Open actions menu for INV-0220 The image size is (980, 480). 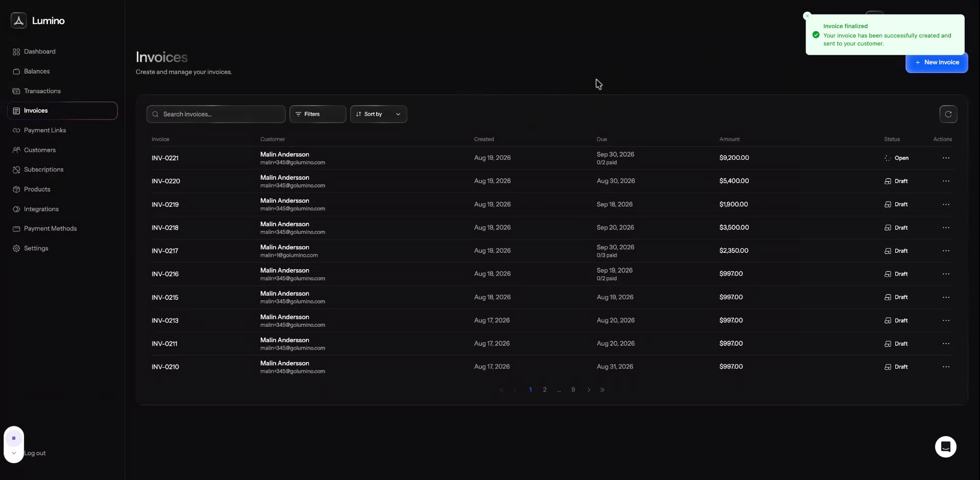pos(946,181)
